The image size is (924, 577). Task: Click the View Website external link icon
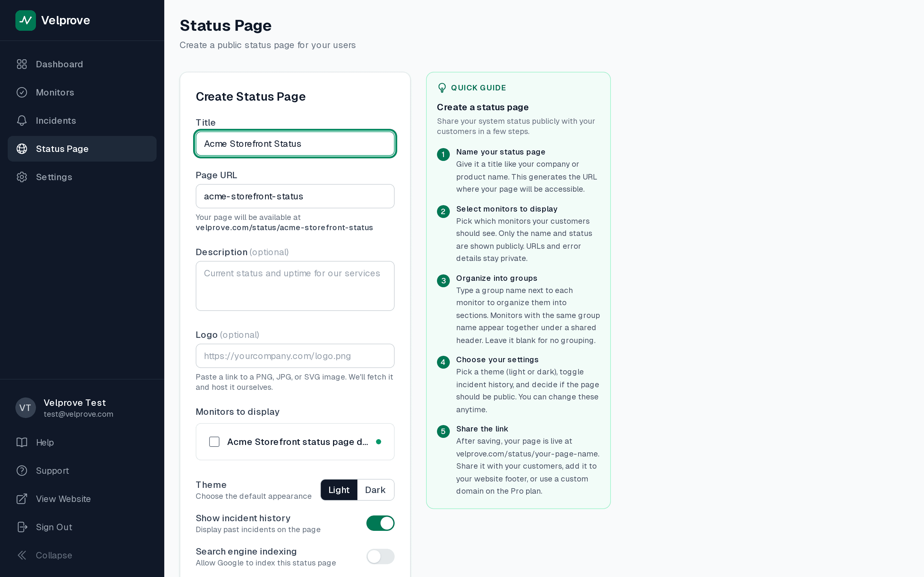pos(22,499)
